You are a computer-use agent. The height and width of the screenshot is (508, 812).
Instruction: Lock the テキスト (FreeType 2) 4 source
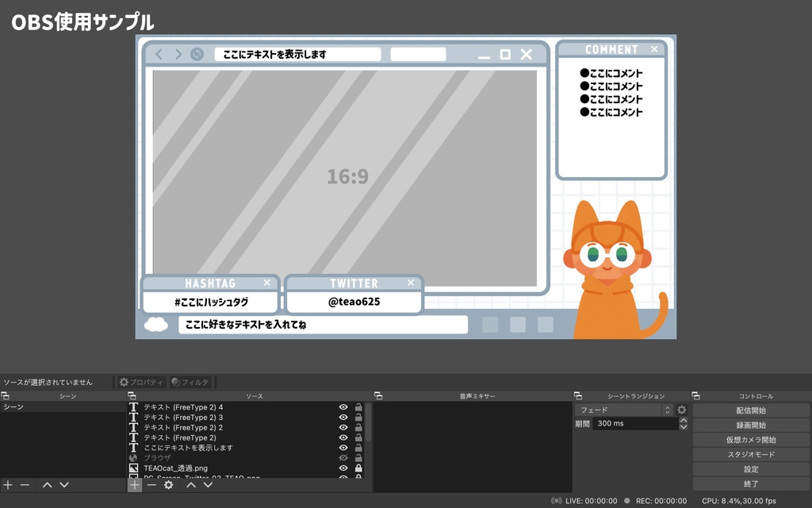pyautogui.click(x=358, y=407)
